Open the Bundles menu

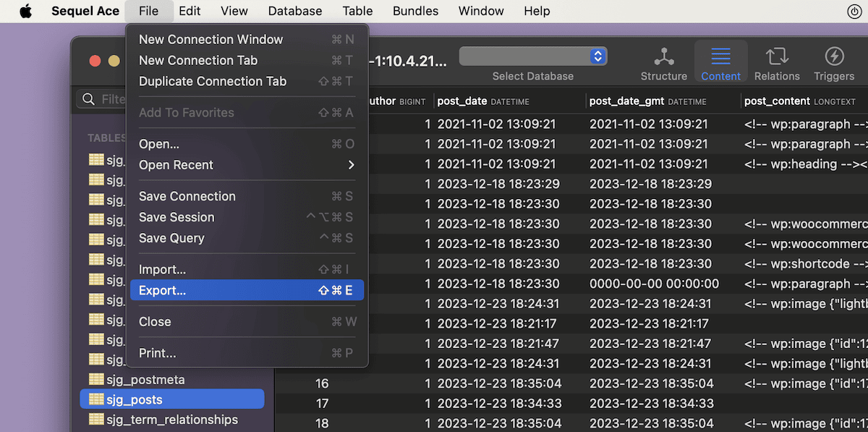point(416,11)
